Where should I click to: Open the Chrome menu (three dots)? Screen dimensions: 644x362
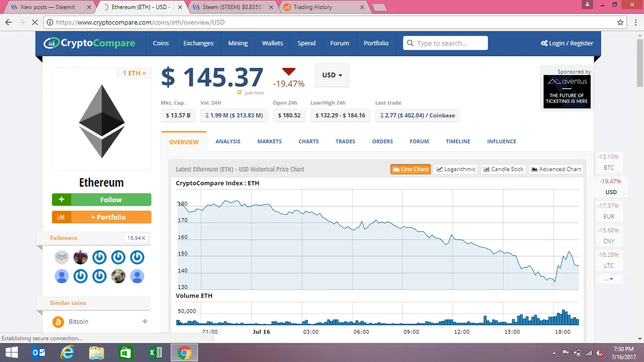pos(636,22)
